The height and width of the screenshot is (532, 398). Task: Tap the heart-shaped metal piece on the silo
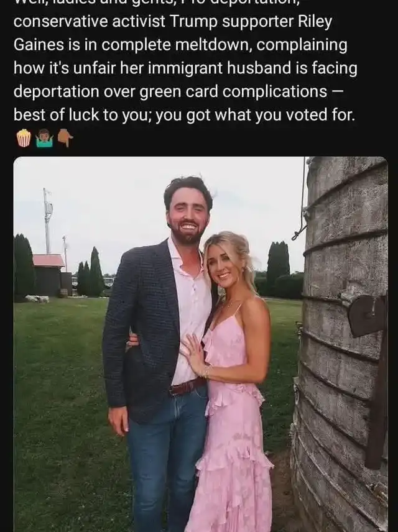coord(366,315)
